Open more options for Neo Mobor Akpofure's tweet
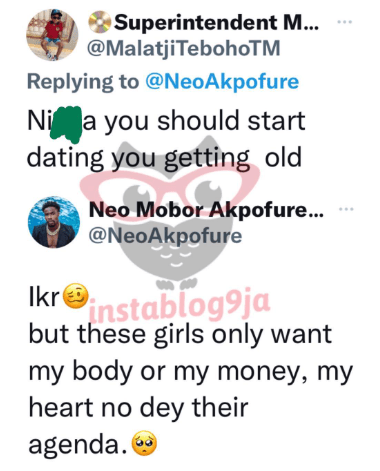The height and width of the screenshot is (471, 380). pyautogui.click(x=346, y=209)
